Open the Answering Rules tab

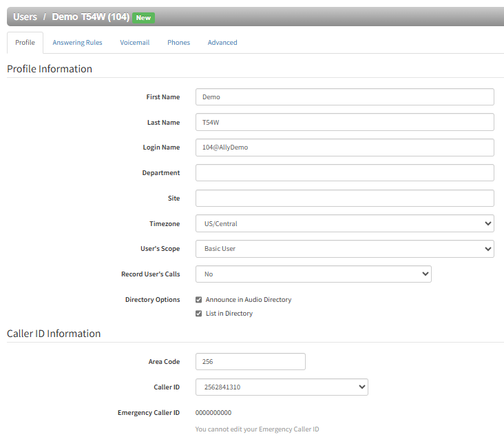pyautogui.click(x=77, y=43)
